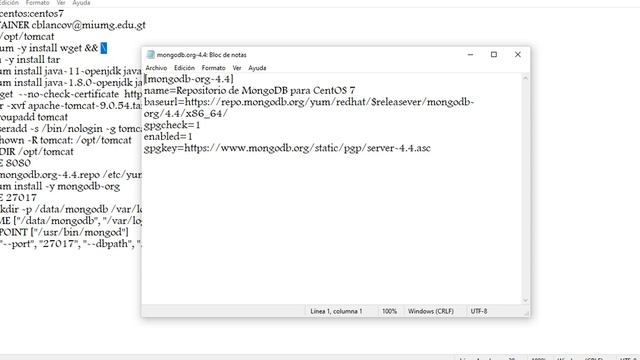Open Edición menu in mongodb.org-4.4 window
This screenshot has width=640, height=360.
(x=184, y=68)
